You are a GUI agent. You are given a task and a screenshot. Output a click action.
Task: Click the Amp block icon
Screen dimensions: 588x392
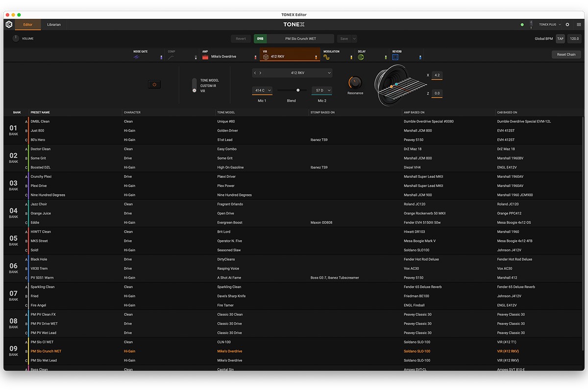pyautogui.click(x=205, y=57)
